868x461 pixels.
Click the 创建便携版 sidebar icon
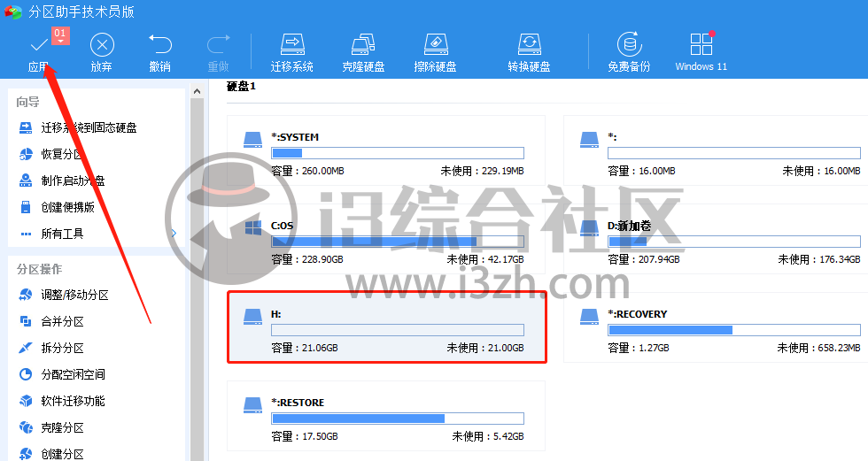[26, 207]
